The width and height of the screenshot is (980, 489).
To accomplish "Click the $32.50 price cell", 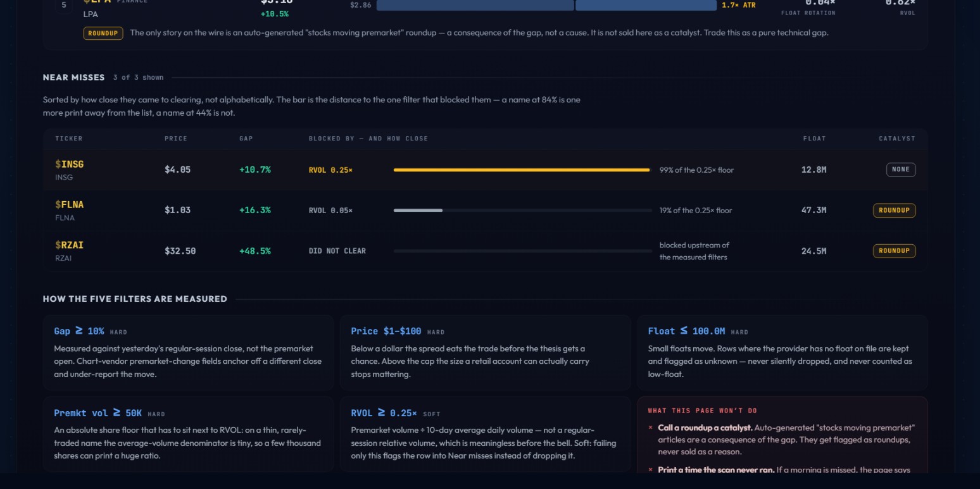I will (x=180, y=251).
